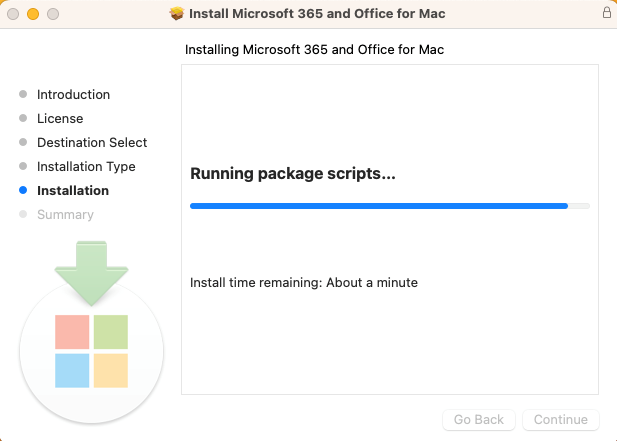The image size is (617, 441).
Task: Click the blue Installation step bullet
Action: (x=23, y=190)
